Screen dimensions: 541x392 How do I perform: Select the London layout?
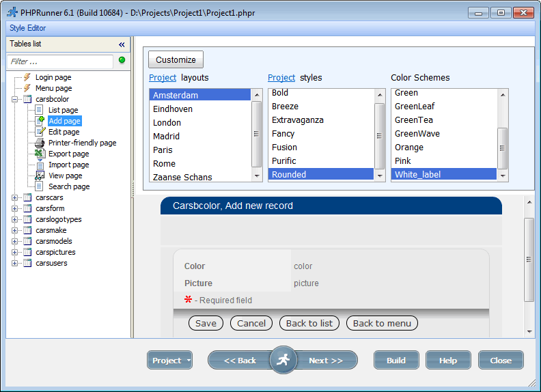point(200,123)
